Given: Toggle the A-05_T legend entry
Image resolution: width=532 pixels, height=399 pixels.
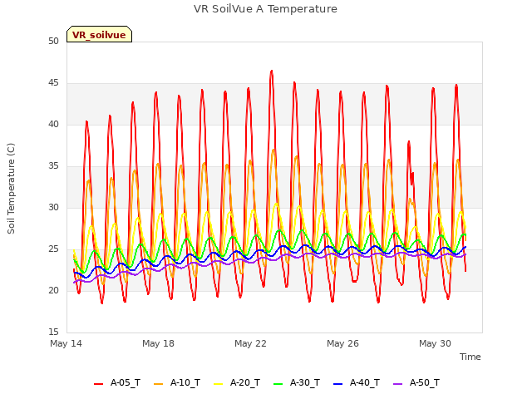Looking at the screenshot, I should tap(117, 382).
